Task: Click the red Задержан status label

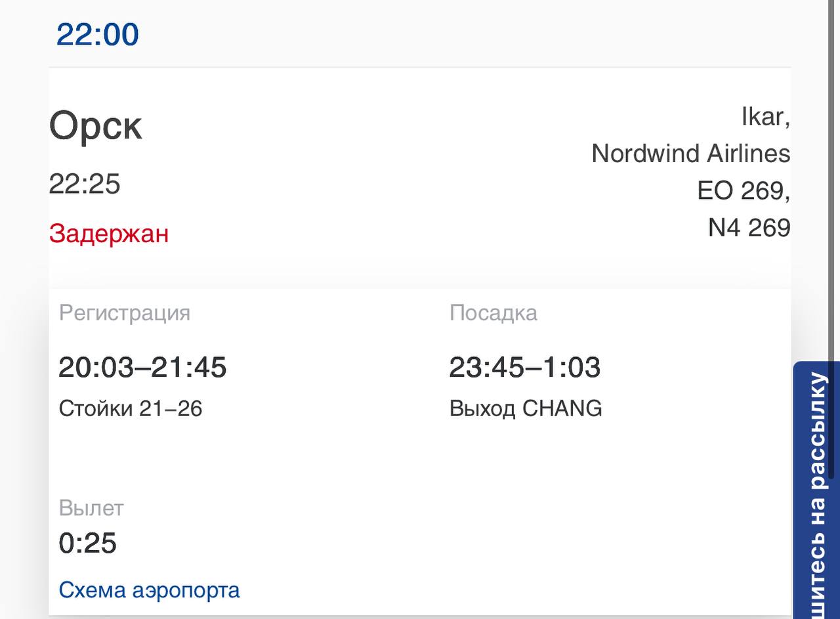Action: (x=109, y=233)
